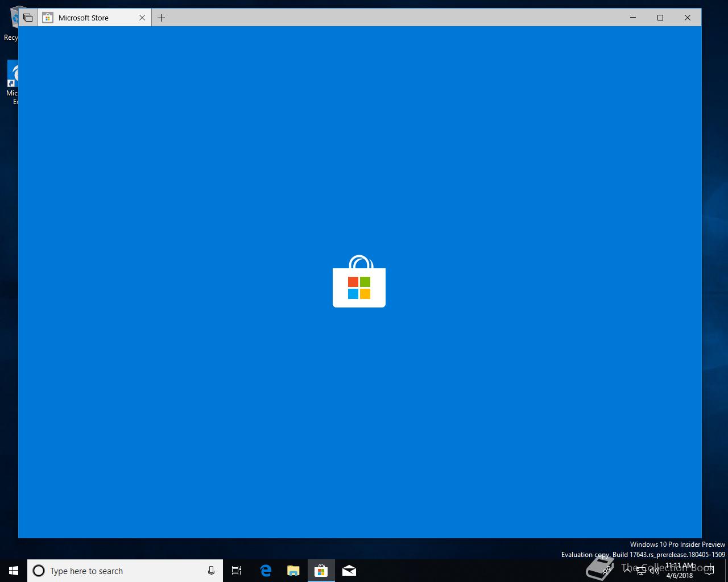Click the Microsoft Store splash logo
728x582 pixels.
(359, 281)
